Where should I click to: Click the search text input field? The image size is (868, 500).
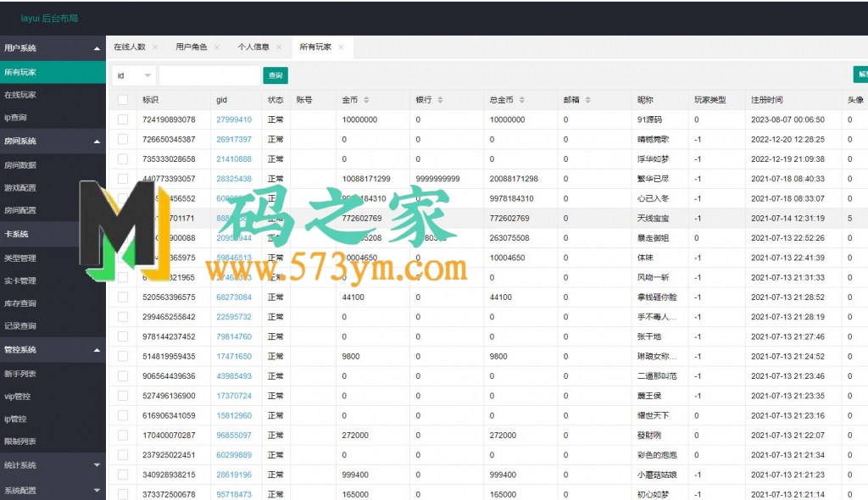pos(209,75)
